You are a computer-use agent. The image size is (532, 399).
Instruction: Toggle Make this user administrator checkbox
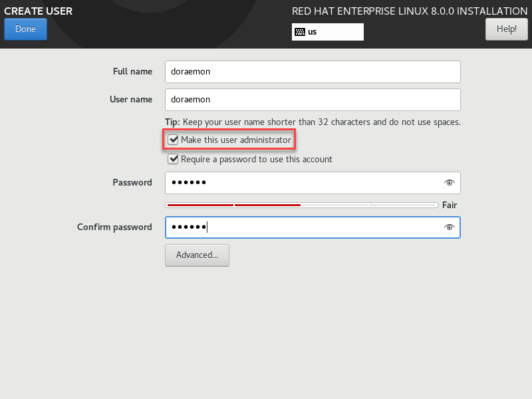(x=173, y=140)
